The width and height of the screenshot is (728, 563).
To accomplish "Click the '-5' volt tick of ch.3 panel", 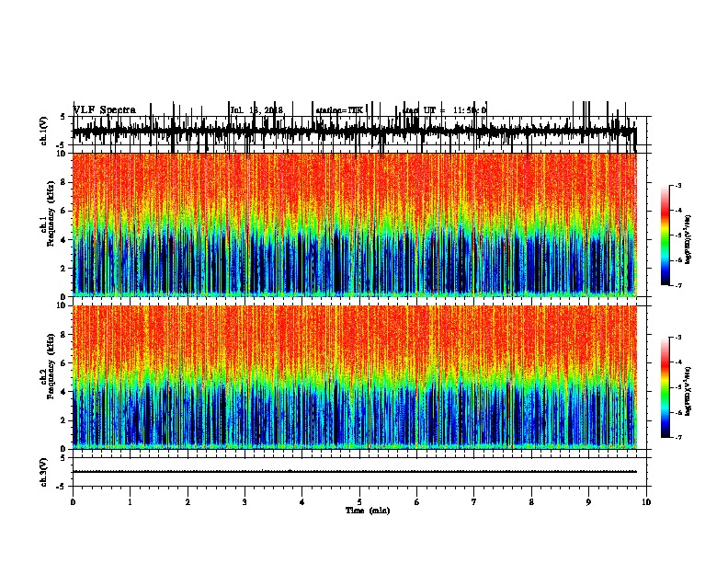I will click(63, 487).
